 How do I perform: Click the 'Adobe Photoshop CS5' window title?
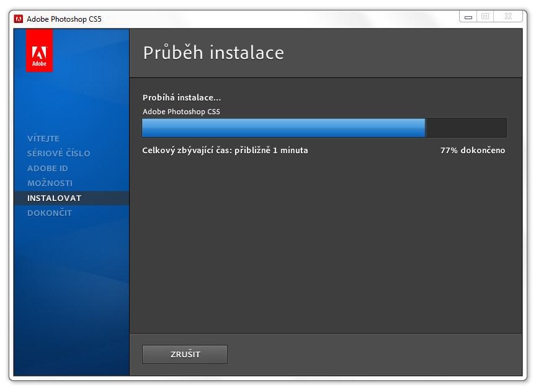64,19
